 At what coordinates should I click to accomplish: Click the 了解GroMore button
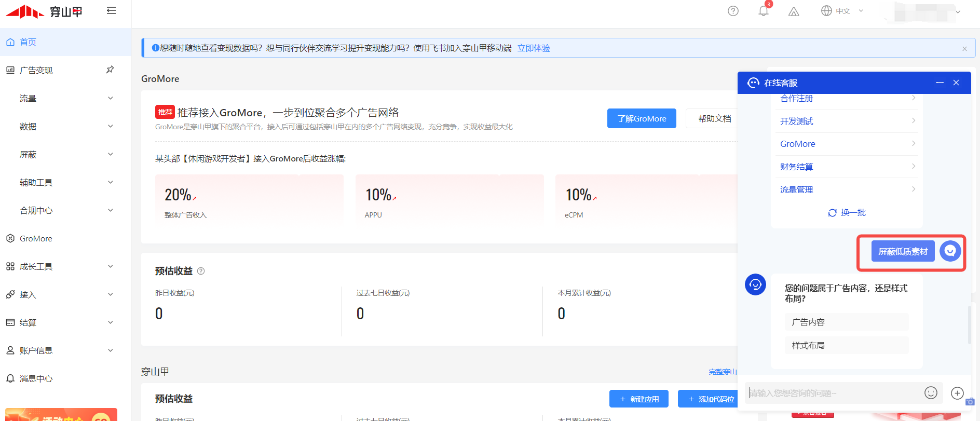coord(642,118)
